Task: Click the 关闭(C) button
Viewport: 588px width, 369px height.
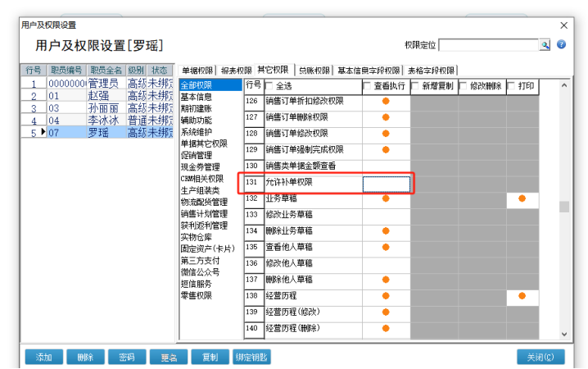Action: (541, 357)
